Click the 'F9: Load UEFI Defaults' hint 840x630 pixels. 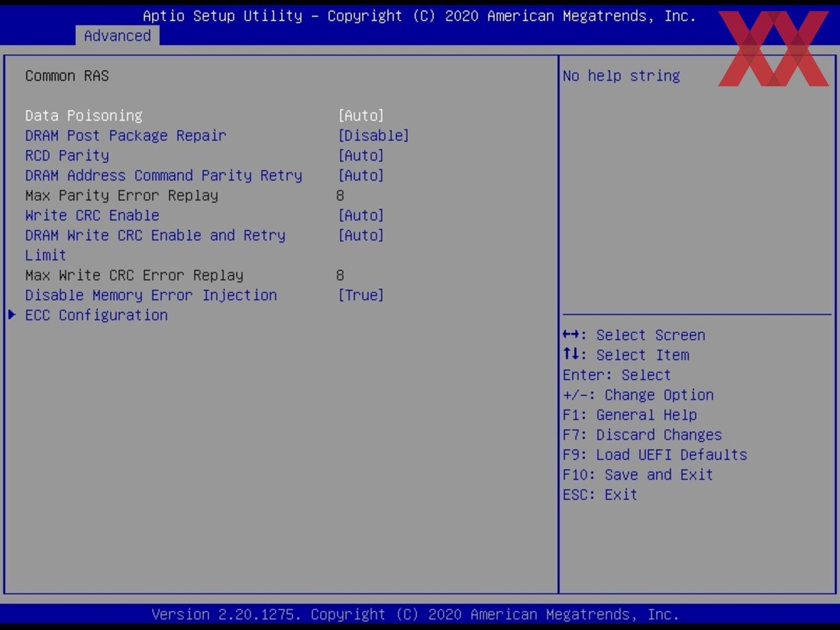click(655, 455)
